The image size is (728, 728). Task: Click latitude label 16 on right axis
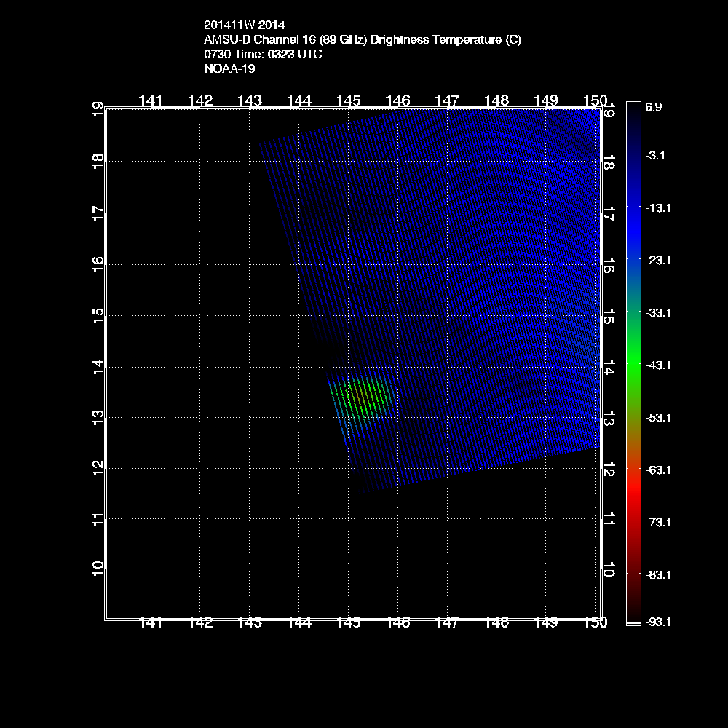[x=609, y=263]
